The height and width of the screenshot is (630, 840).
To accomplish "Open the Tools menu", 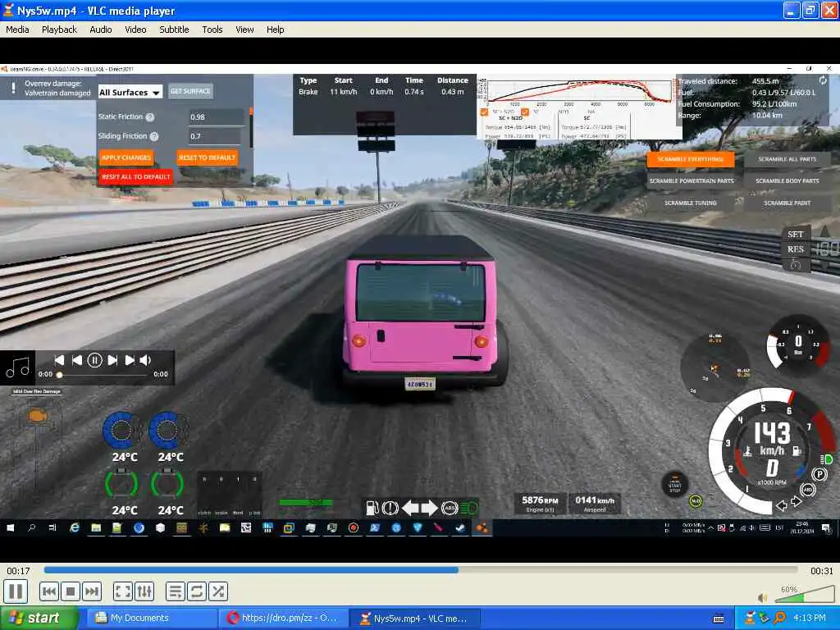I will pyautogui.click(x=212, y=30).
